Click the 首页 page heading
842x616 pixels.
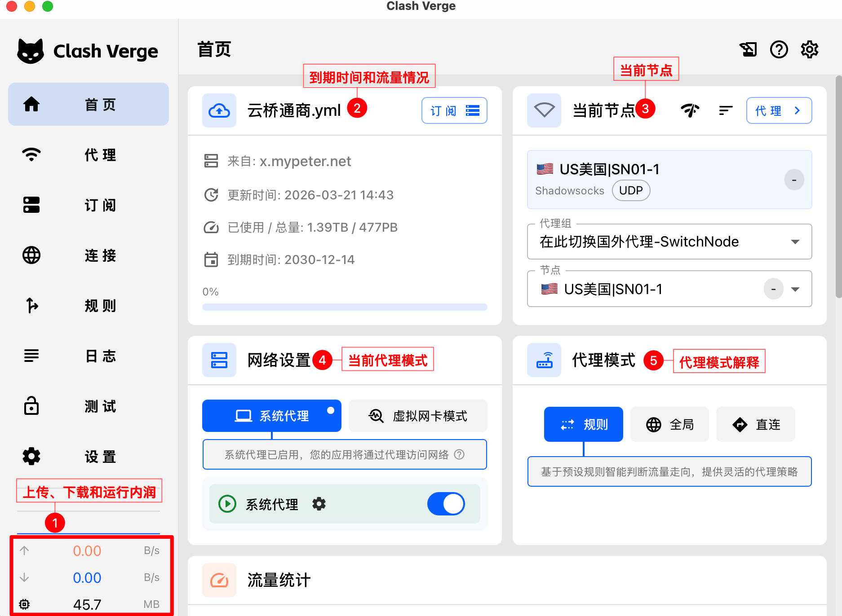[214, 49]
